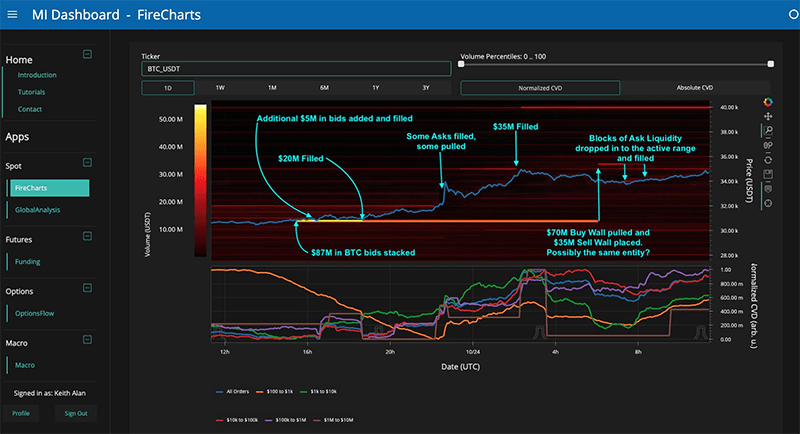Activate the Box Zoom tool
This screenshot has width=800, height=434.
767,131
